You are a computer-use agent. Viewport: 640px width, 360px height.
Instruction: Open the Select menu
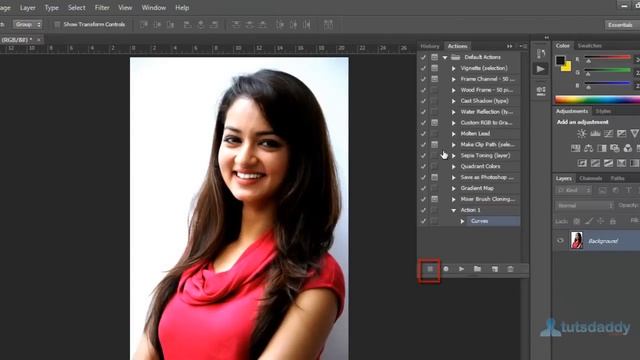tap(76, 7)
